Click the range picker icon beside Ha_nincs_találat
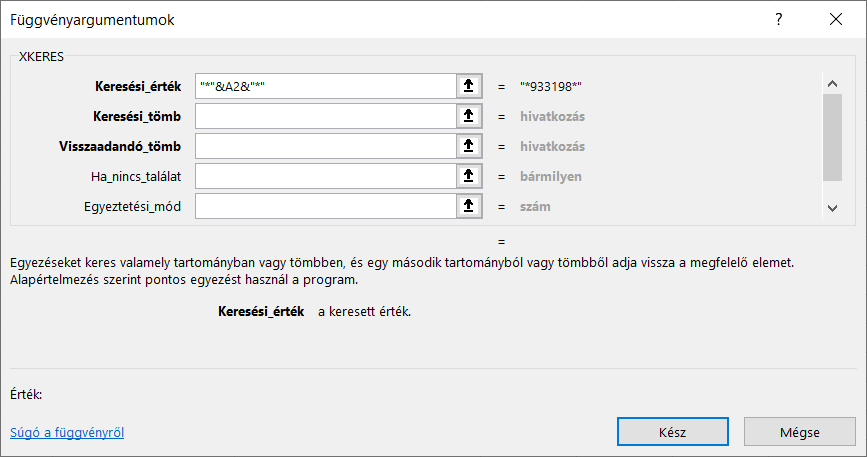This screenshot has width=867, height=457. click(x=467, y=176)
